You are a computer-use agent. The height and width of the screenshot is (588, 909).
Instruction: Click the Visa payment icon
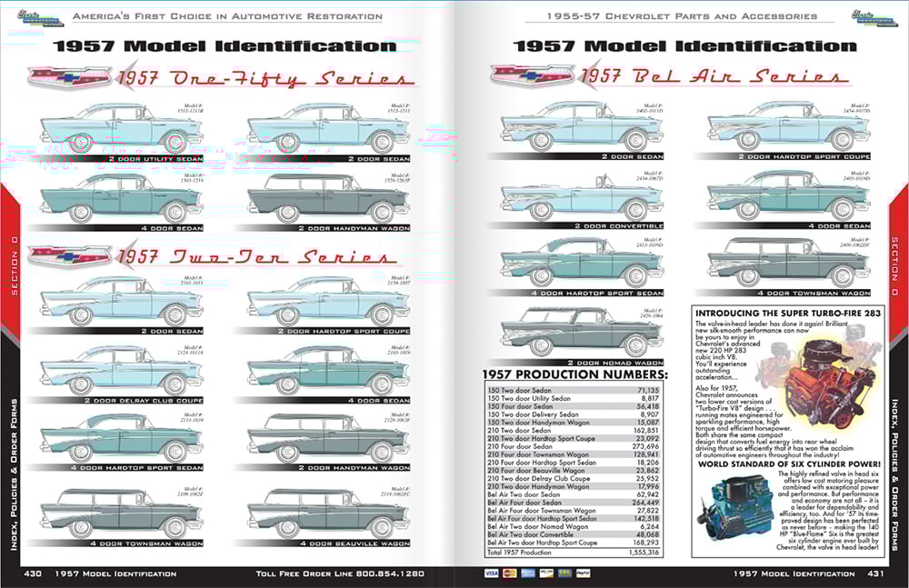(x=491, y=573)
